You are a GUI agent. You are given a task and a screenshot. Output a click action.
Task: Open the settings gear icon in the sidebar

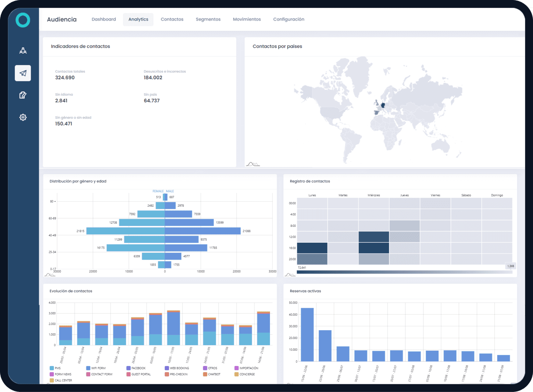tap(23, 117)
